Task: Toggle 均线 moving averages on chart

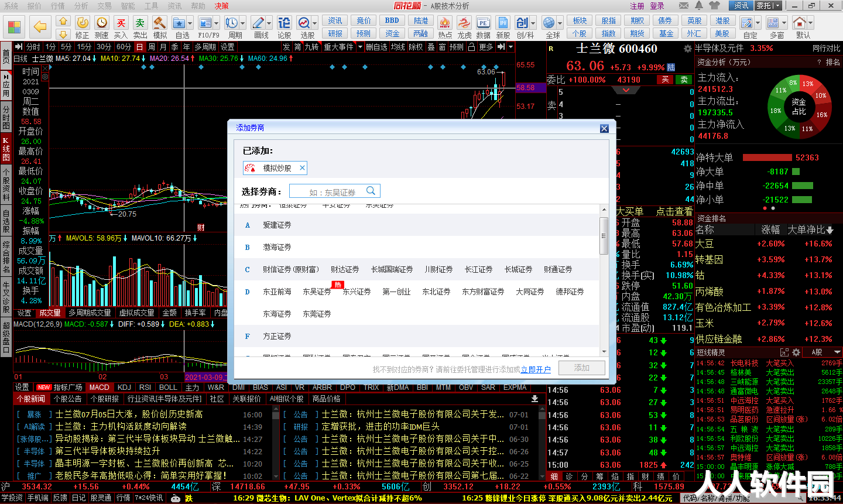Action: pyautogui.click(x=398, y=47)
